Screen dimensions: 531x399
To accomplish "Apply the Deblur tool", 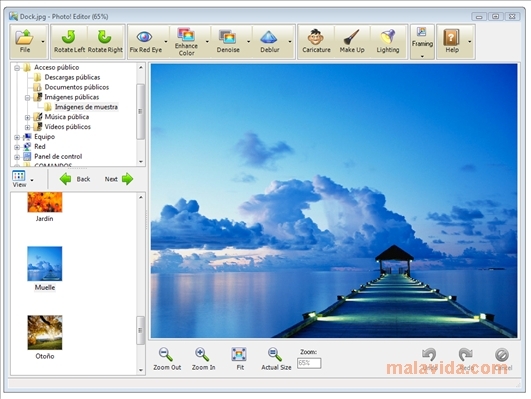I will point(270,41).
